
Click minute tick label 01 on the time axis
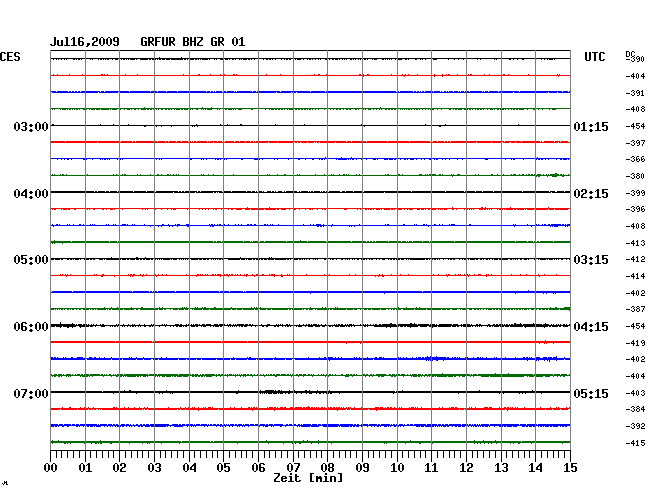[85, 468]
